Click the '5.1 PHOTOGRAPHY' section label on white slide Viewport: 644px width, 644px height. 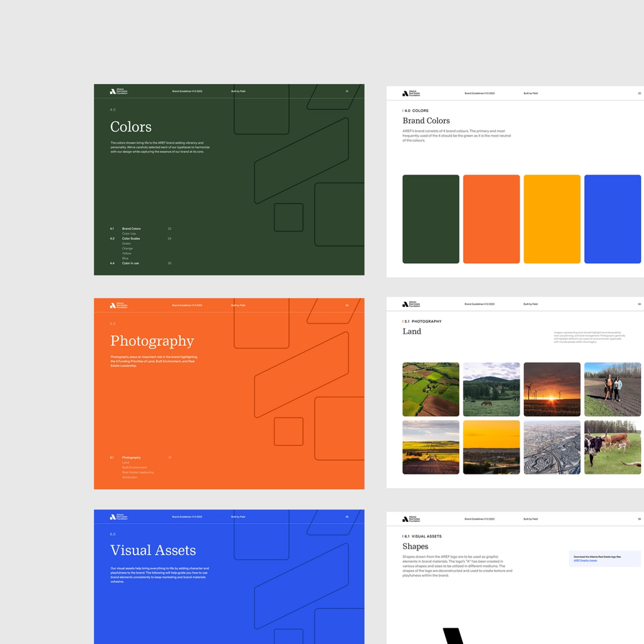[x=423, y=321]
